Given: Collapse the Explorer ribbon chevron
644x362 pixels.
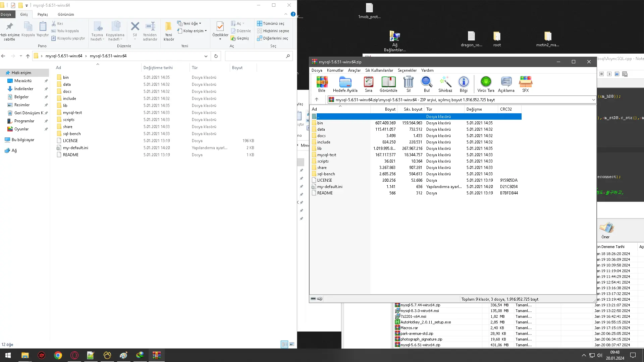Looking at the screenshot, I should point(285,14).
